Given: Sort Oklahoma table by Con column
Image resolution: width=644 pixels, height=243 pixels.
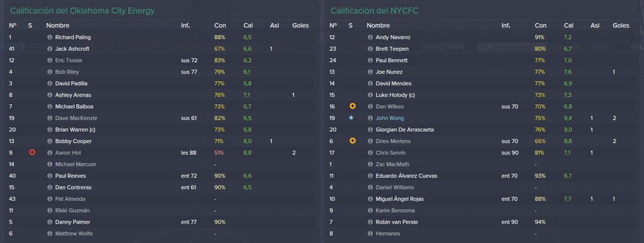Looking at the screenshot, I should (220, 25).
